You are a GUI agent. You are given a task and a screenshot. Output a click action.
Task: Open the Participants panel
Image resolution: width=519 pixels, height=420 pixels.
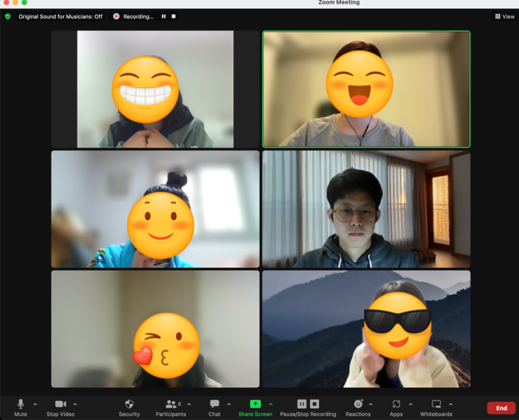click(171, 407)
